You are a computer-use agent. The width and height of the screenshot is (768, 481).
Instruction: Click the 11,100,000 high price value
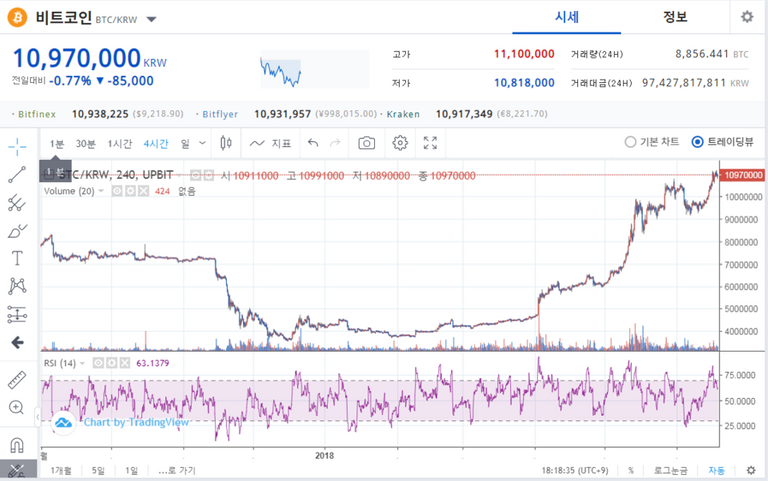click(524, 54)
